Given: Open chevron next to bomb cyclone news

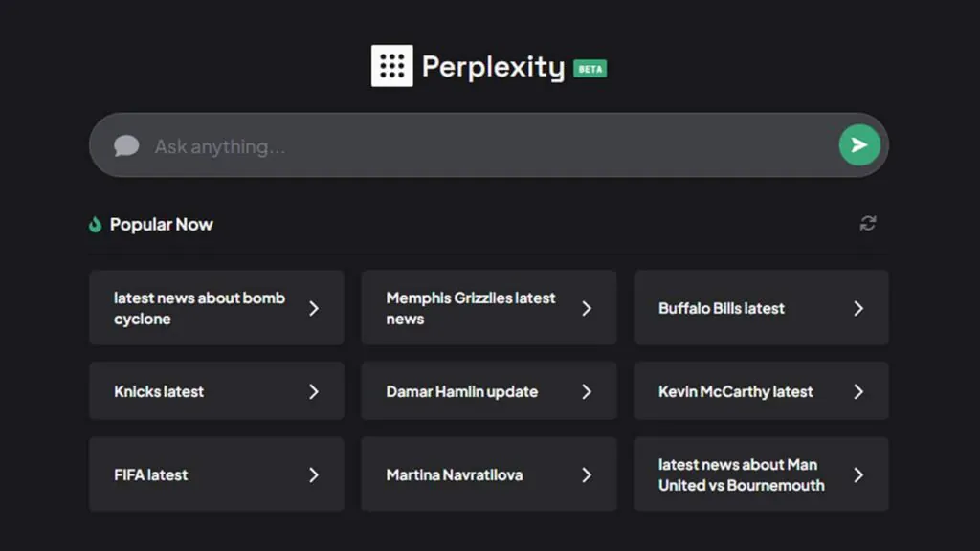Looking at the screenshot, I should pyautogui.click(x=314, y=308).
